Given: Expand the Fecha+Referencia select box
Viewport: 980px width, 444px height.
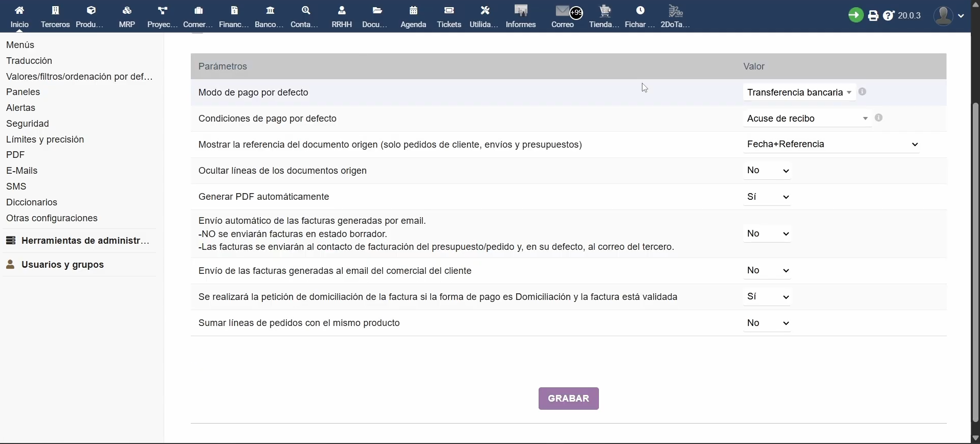Looking at the screenshot, I should (x=832, y=145).
